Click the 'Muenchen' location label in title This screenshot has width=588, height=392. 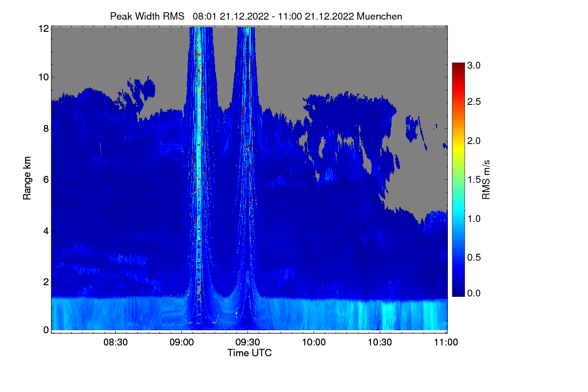tap(380, 16)
